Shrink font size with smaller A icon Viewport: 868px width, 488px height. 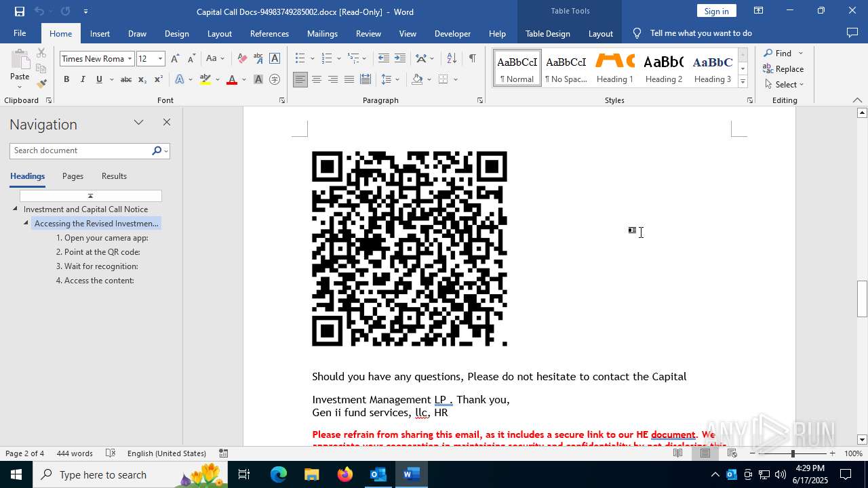pos(191,58)
